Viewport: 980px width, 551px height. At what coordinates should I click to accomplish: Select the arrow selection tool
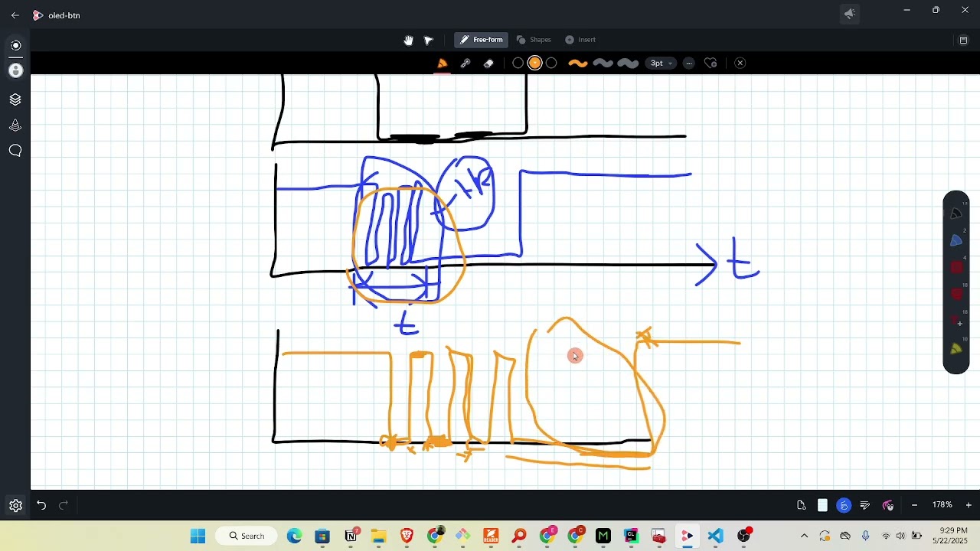429,40
